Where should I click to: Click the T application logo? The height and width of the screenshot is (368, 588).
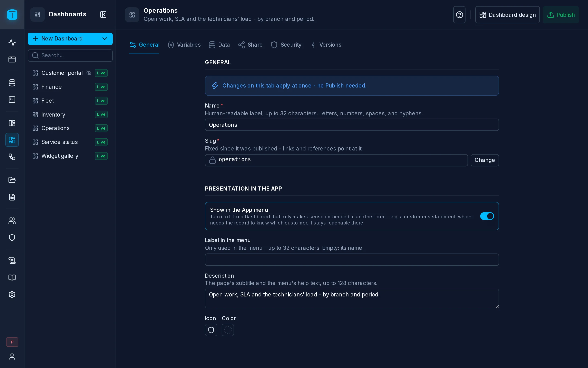pos(12,15)
